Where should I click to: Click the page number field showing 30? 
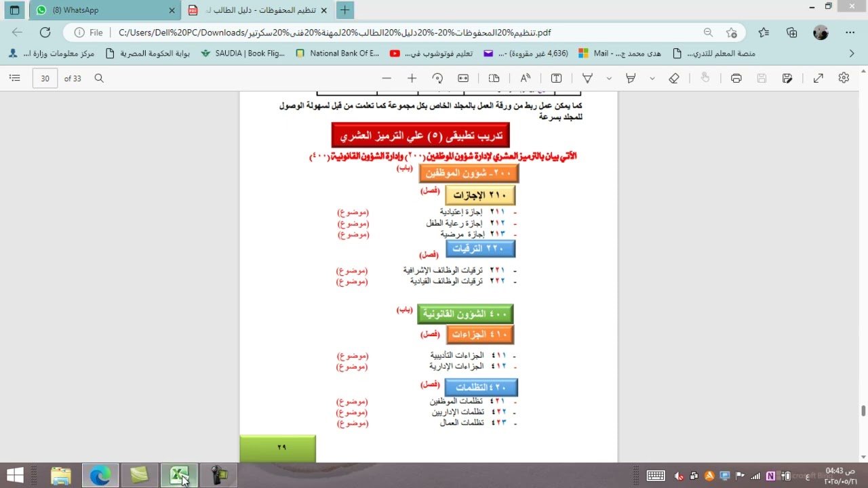tap(45, 79)
